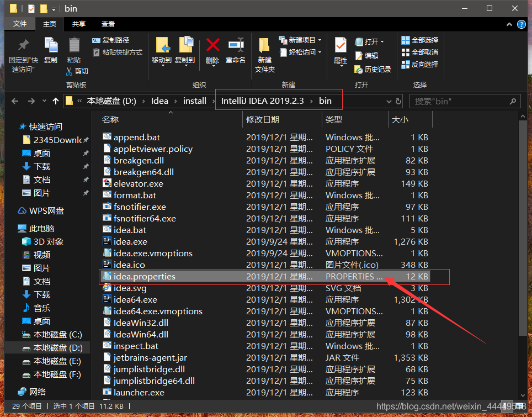Click the Properties (属性) checkmark icon
This screenshot has width=532, height=417.
(341, 45)
